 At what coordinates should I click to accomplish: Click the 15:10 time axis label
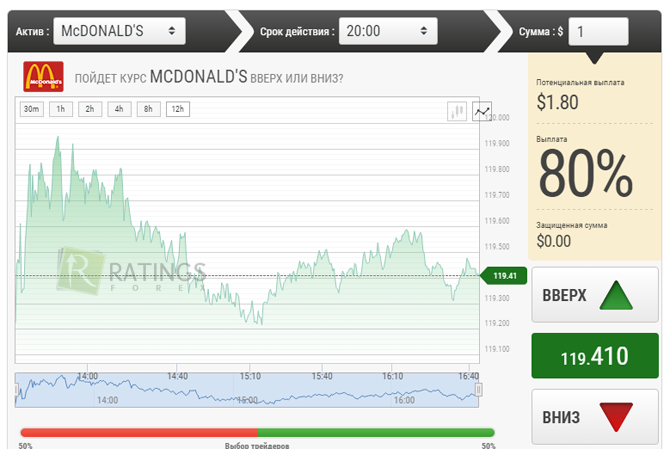pyautogui.click(x=250, y=376)
